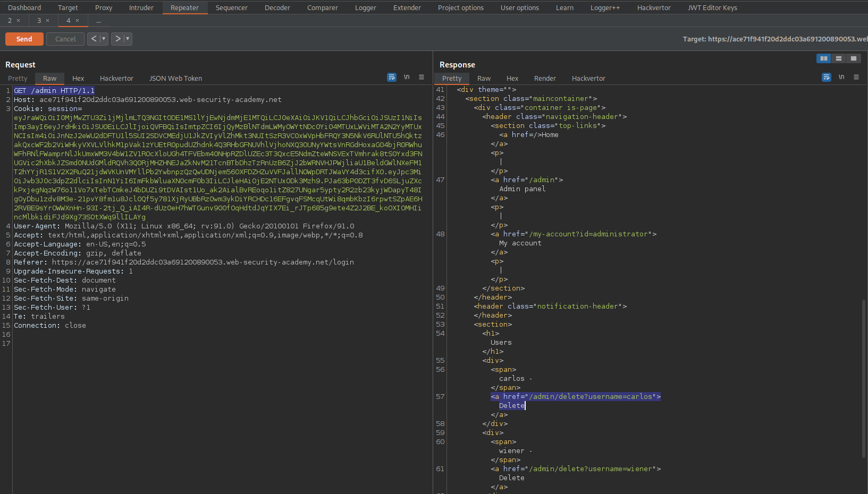Click the Send button
The width and height of the screenshot is (868, 494).
[x=24, y=39]
